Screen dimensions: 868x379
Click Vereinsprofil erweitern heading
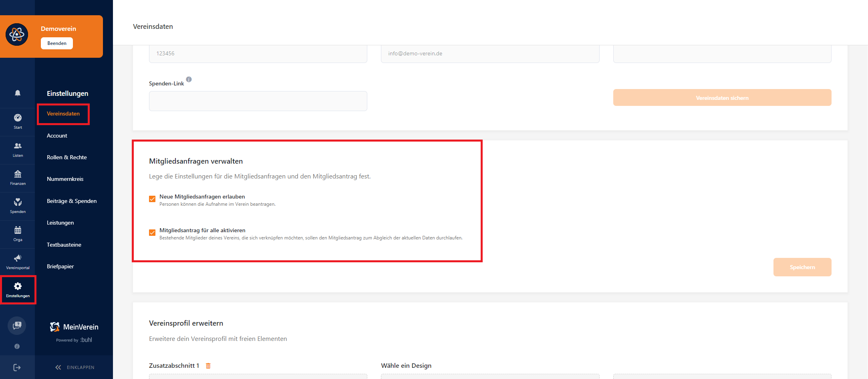point(186,323)
